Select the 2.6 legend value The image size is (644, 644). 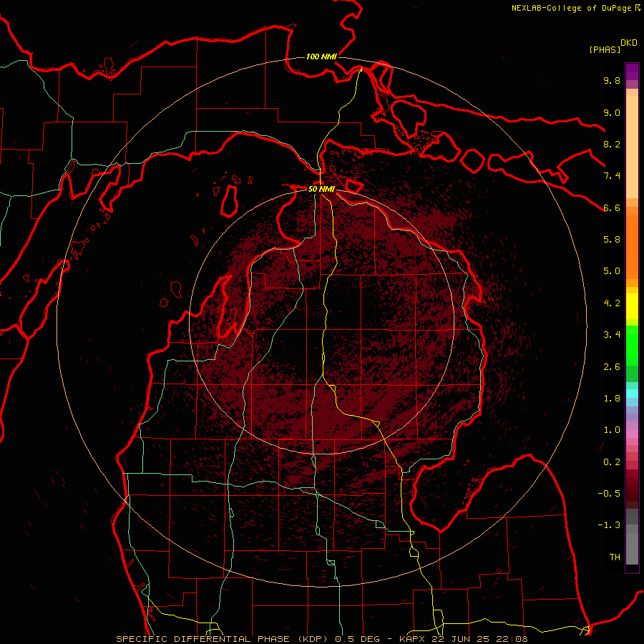click(x=612, y=367)
